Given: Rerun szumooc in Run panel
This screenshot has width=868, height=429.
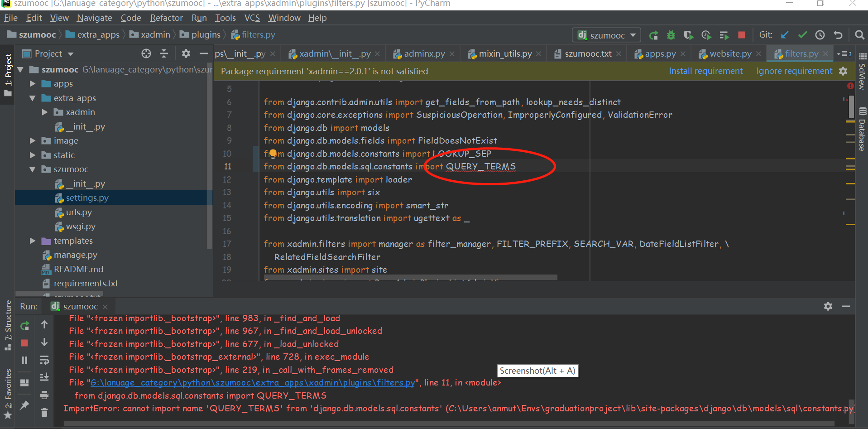Looking at the screenshot, I should [24, 325].
